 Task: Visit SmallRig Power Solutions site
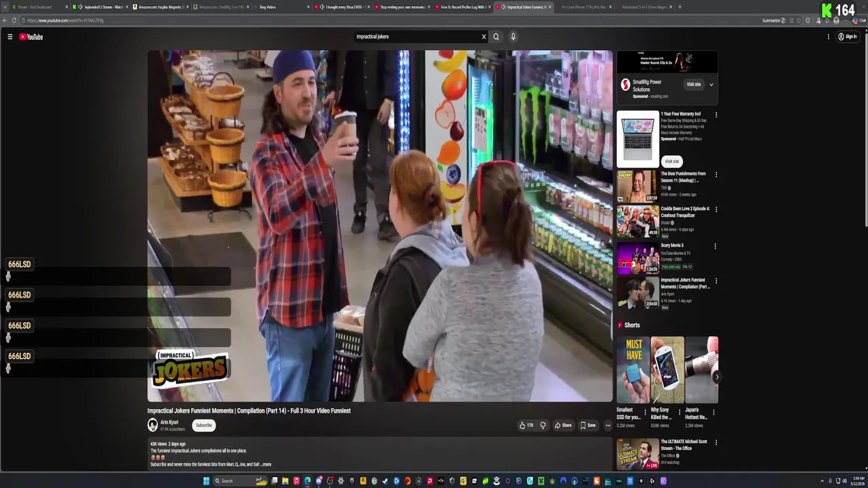click(694, 85)
